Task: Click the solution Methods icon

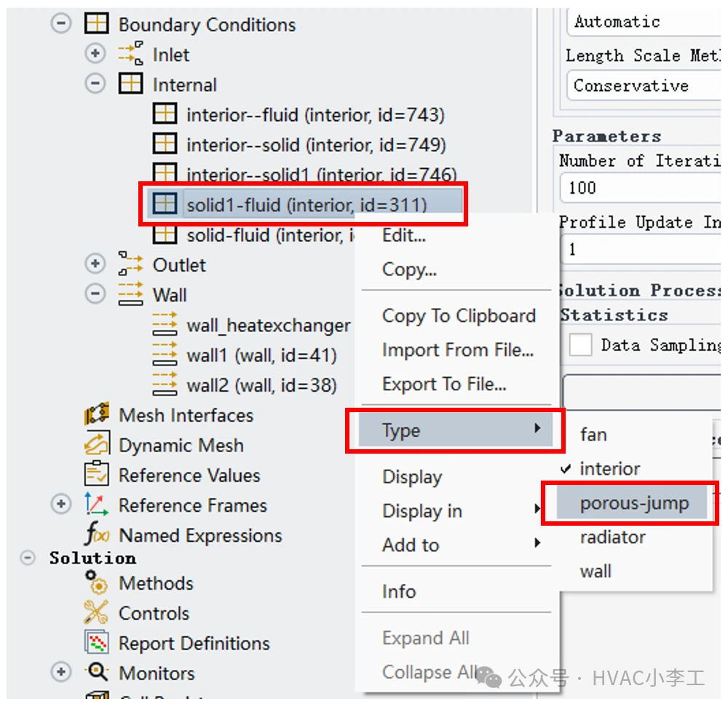Action: click(x=96, y=583)
